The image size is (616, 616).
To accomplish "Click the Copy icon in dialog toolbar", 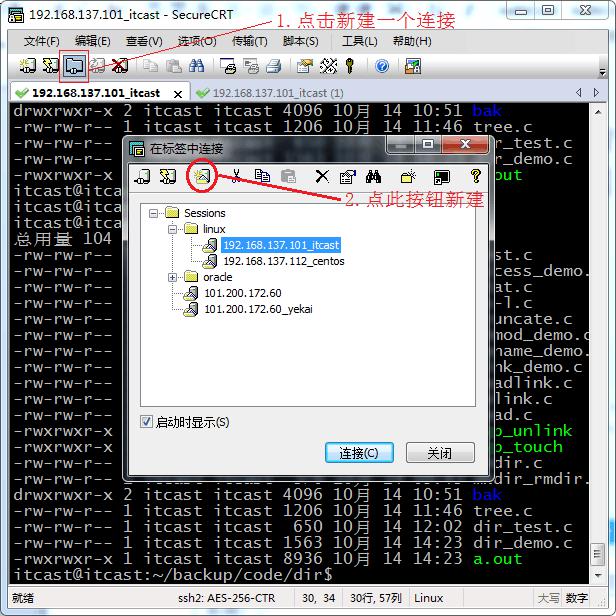I will (x=262, y=176).
